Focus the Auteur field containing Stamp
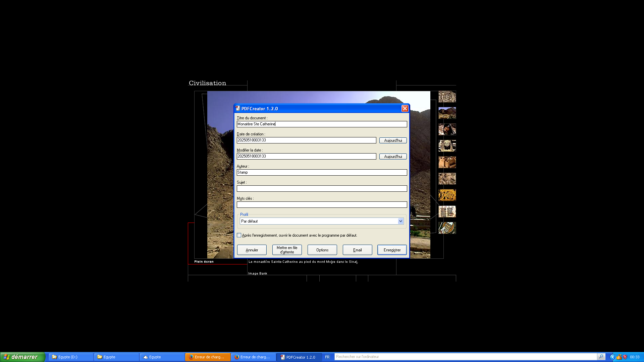The width and height of the screenshot is (644, 362). pyautogui.click(x=322, y=173)
